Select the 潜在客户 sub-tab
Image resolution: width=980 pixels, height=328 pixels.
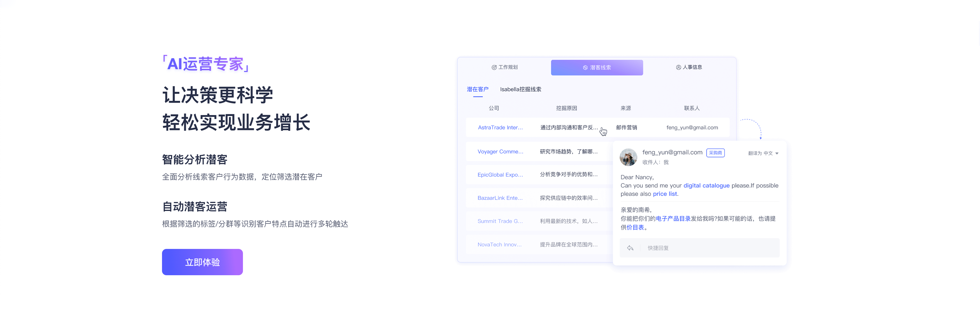click(x=477, y=89)
